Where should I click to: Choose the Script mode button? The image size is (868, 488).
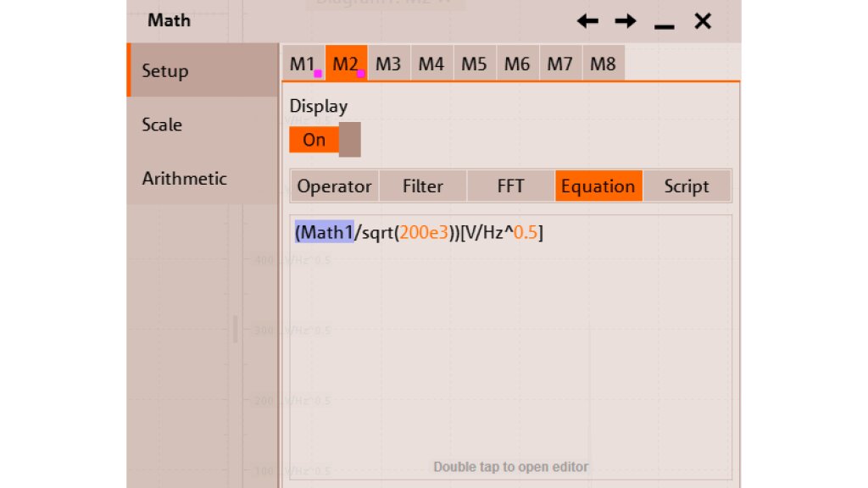click(687, 186)
